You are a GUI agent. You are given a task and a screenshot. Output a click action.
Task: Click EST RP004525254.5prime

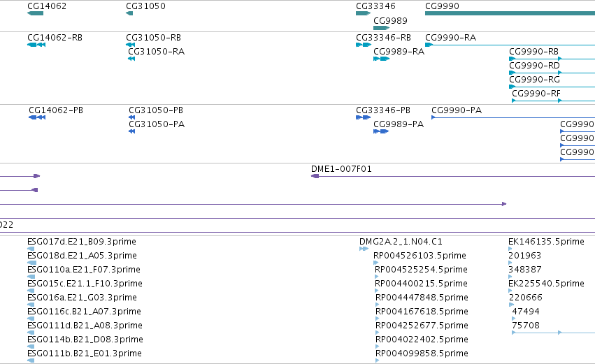[421, 270]
